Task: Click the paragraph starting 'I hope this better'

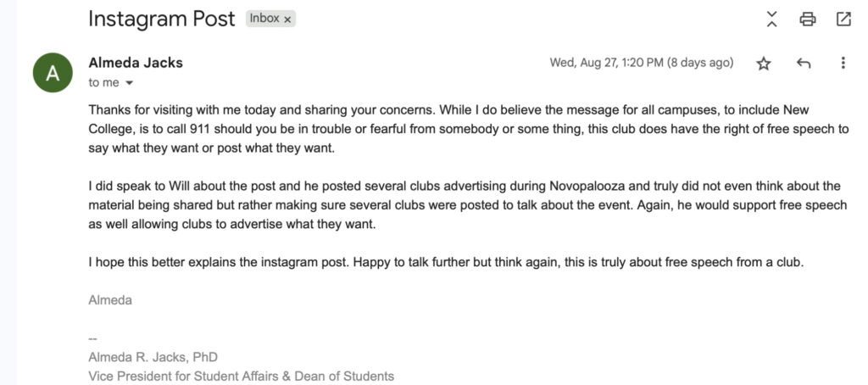Action: tap(445, 262)
